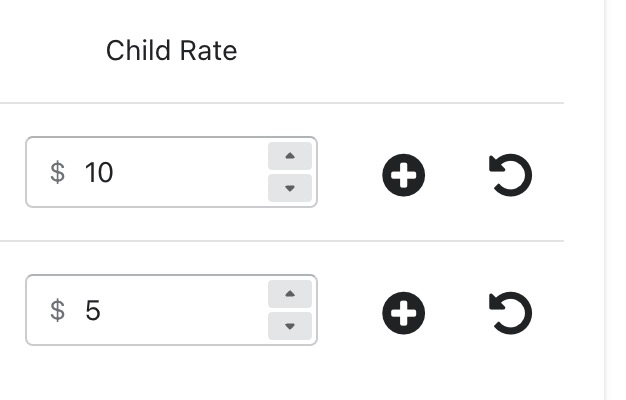Click the dollar sign in the 10 field
Image resolution: width=626 pixels, height=400 pixels.
57,172
